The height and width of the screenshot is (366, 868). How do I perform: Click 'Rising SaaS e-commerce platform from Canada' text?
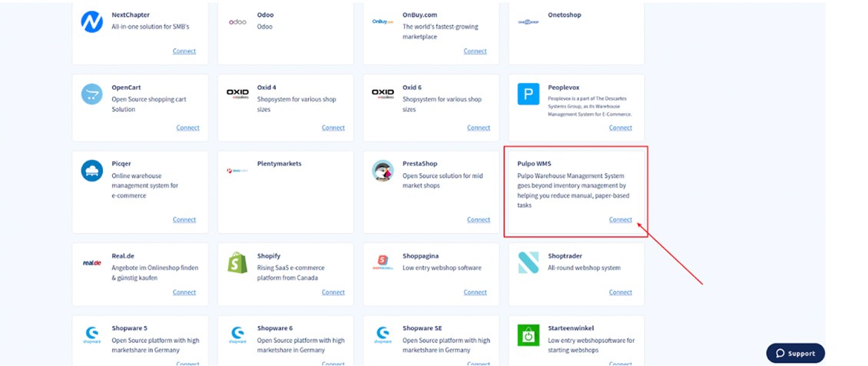coord(290,272)
